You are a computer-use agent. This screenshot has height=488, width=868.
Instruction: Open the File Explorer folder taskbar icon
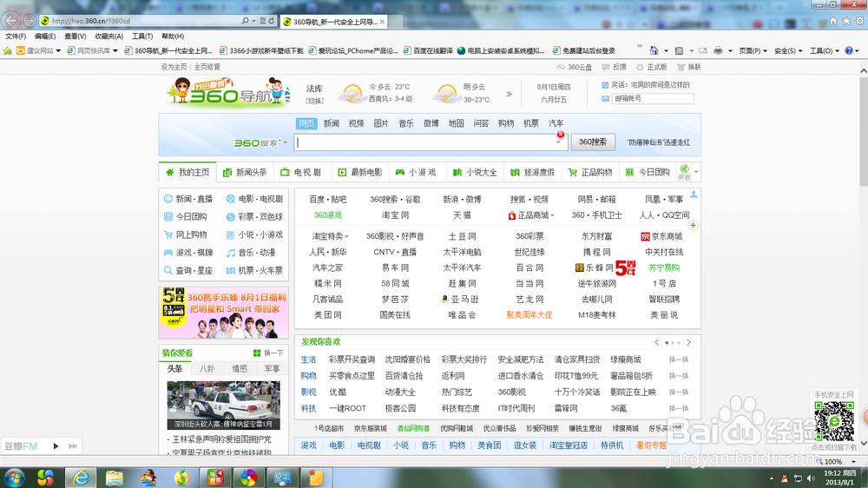coord(115,478)
